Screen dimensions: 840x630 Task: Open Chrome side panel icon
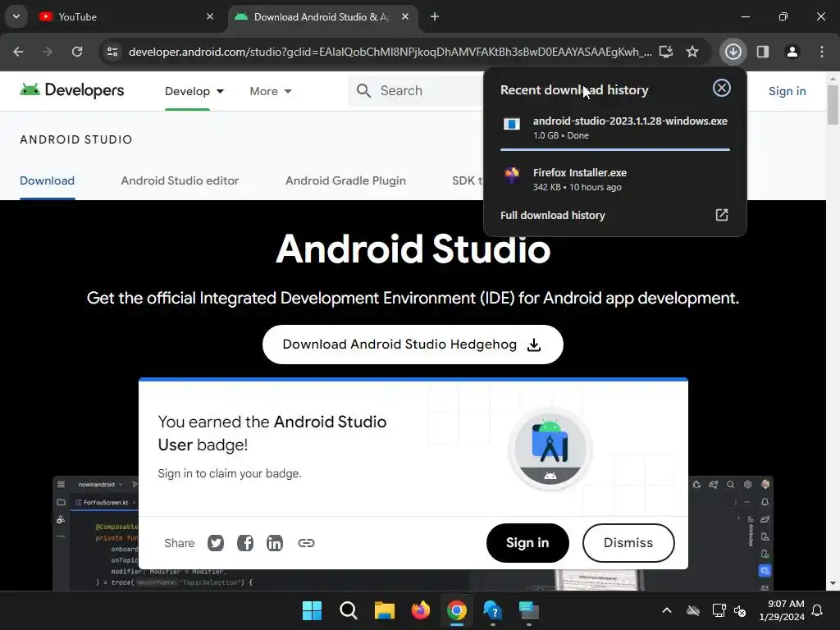762,52
